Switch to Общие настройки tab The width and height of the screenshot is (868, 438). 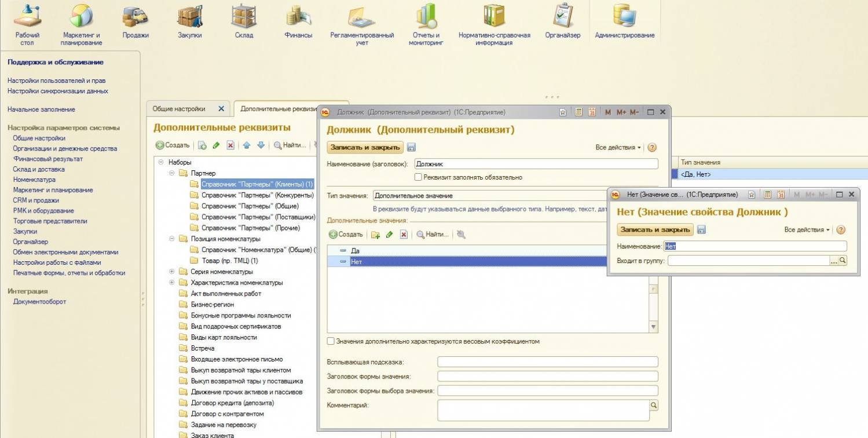(179, 109)
